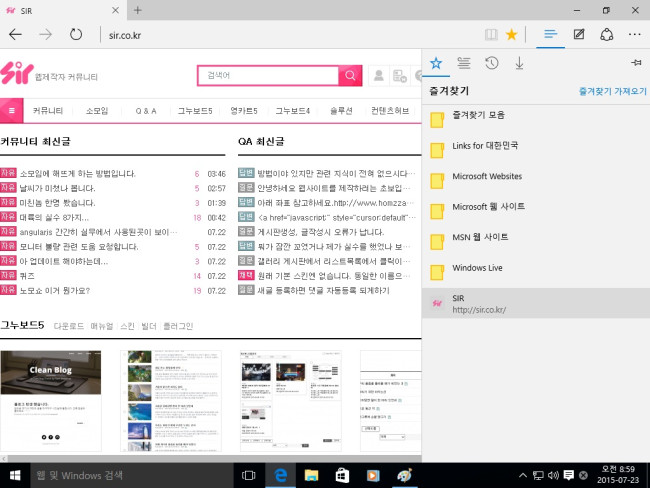The image size is (650, 488).
Task: Open the Share icon in Edge toolbar
Action: pos(605,34)
